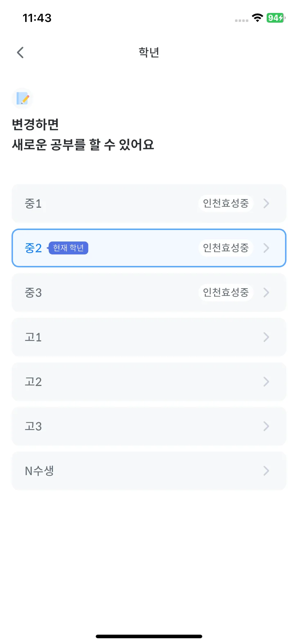Image resolution: width=298 pixels, height=644 pixels.
Task: Choose 고2 from the grade list
Action: [x=149, y=382]
